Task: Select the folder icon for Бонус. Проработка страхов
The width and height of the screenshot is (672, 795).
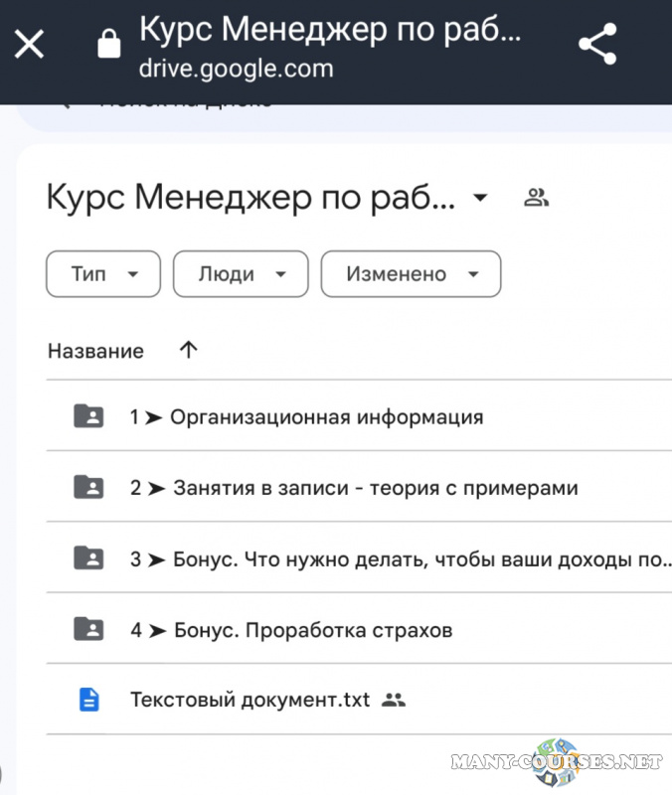Action: click(88, 629)
